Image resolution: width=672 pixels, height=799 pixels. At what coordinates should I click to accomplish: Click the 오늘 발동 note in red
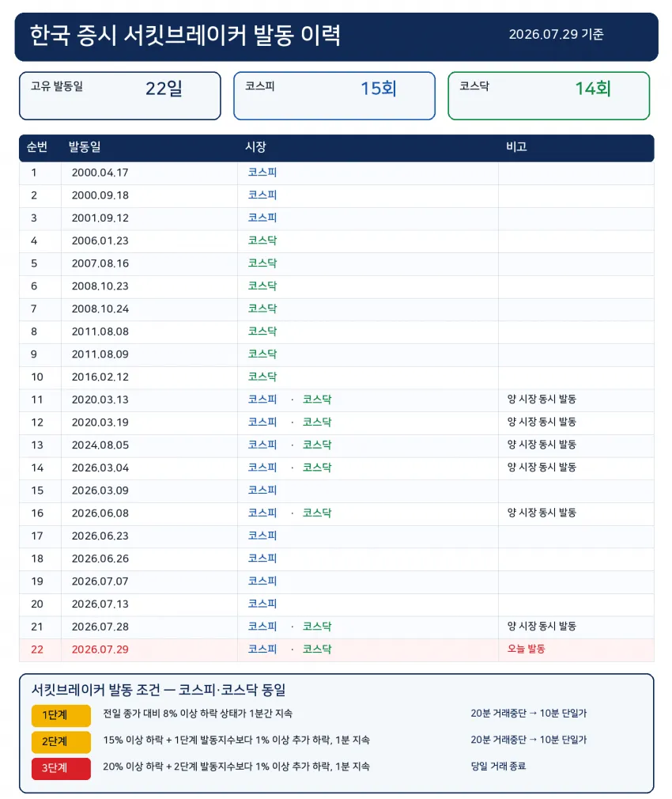[526, 649]
